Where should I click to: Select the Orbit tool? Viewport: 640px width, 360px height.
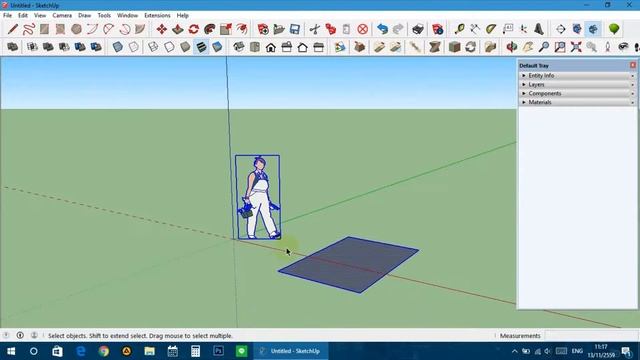512,47
